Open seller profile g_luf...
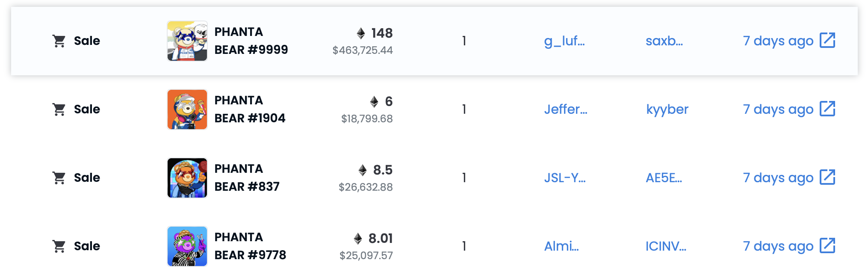 pyautogui.click(x=564, y=41)
